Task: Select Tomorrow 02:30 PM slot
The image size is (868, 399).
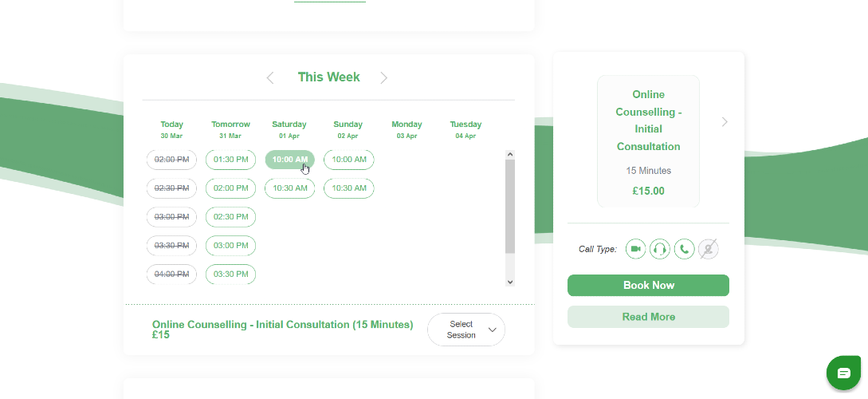Action: [231, 217]
